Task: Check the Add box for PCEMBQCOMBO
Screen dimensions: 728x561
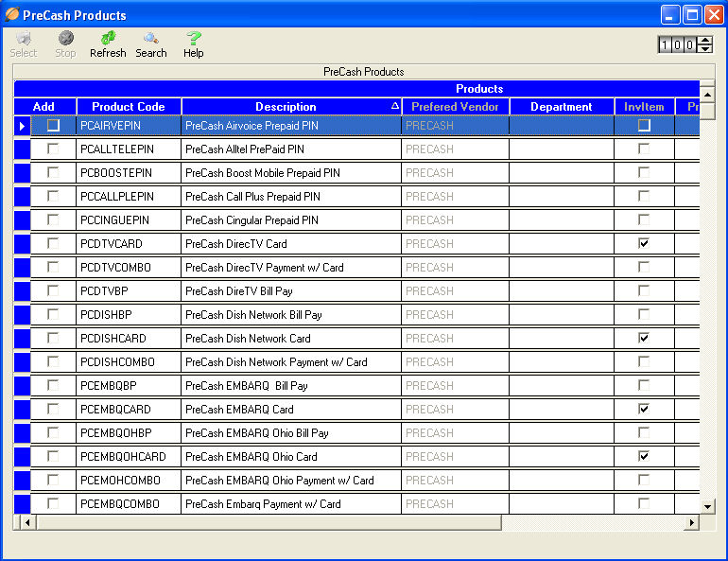Action: [53, 503]
